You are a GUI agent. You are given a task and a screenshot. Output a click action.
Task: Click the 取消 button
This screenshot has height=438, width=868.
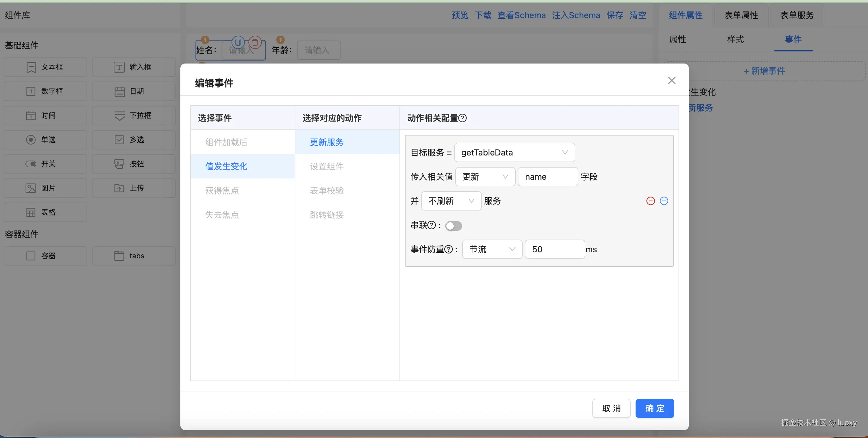pyautogui.click(x=611, y=408)
